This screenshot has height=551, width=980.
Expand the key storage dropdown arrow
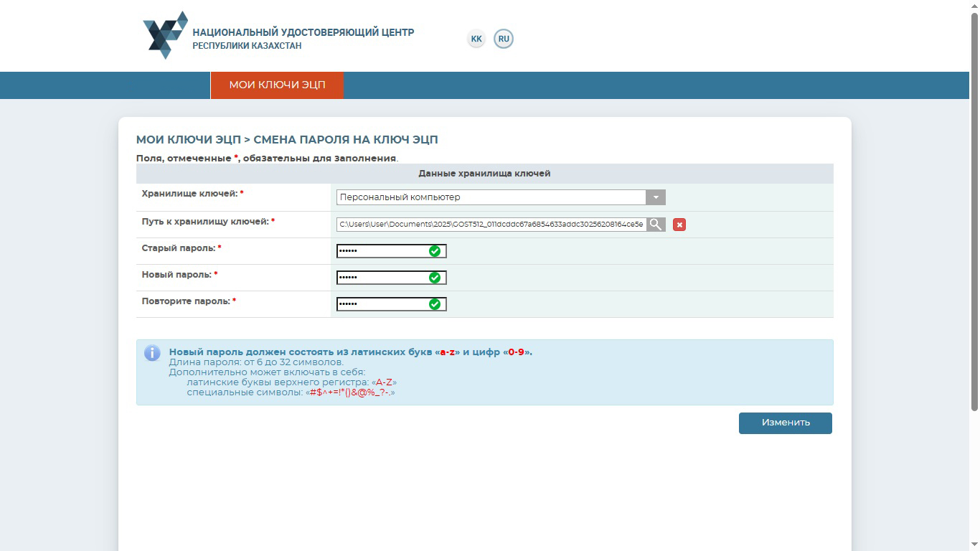click(655, 197)
